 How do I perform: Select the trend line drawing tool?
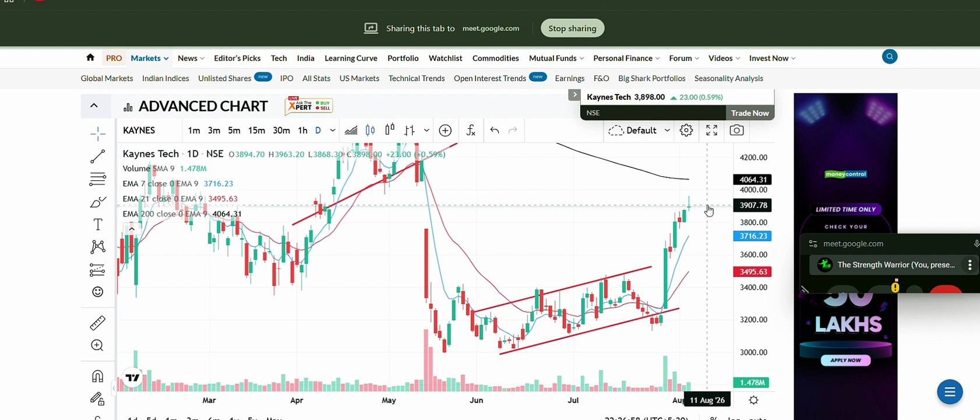[98, 156]
